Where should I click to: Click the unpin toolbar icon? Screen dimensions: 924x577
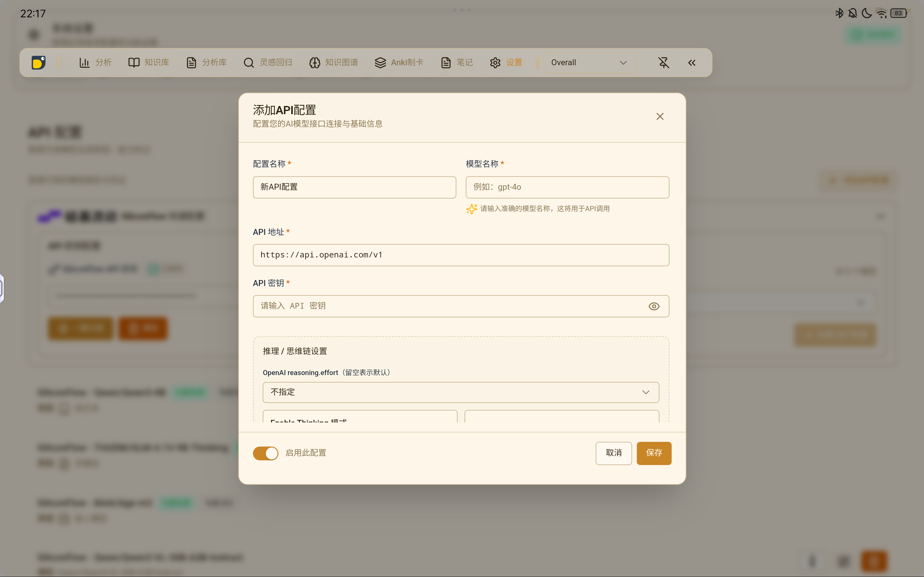[x=663, y=63]
